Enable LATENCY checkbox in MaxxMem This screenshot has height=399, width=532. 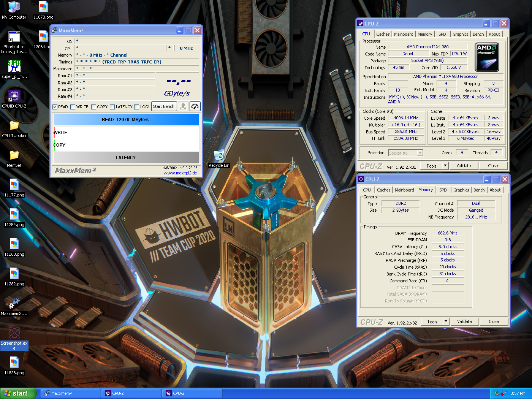(112, 107)
